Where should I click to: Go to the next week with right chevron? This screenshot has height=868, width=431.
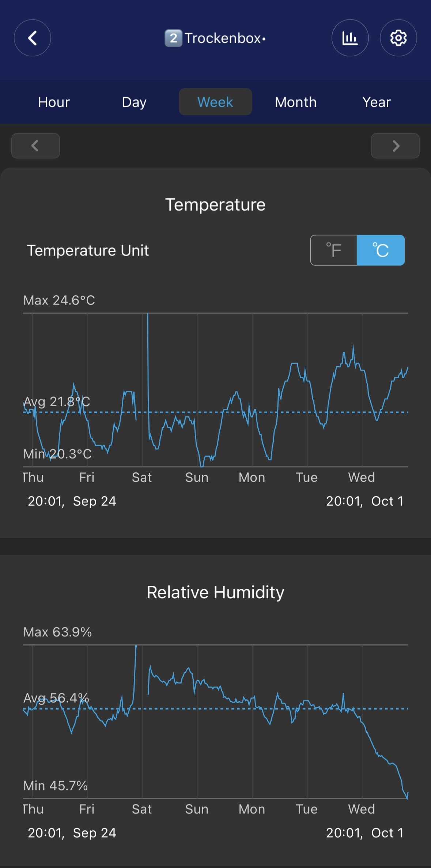pyautogui.click(x=395, y=146)
